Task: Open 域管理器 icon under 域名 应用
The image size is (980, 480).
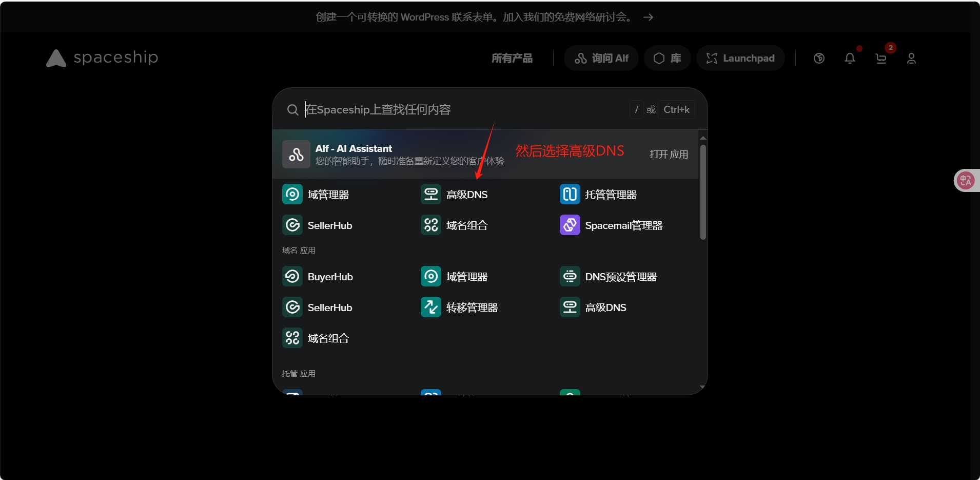Action: pyautogui.click(x=431, y=277)
